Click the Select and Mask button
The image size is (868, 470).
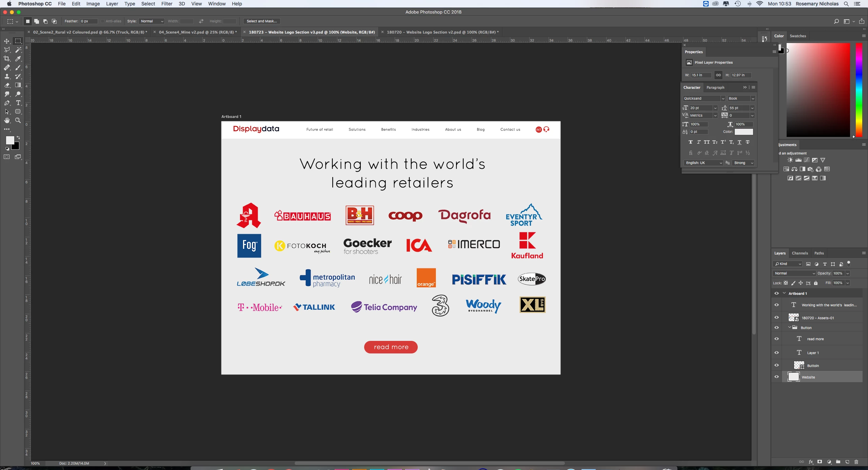[261, 21]
